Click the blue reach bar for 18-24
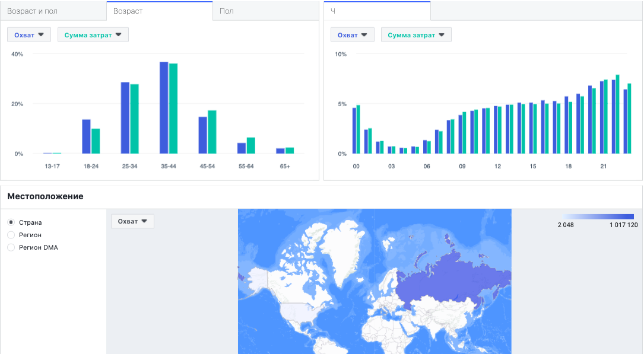 click(x=86, y=136)
